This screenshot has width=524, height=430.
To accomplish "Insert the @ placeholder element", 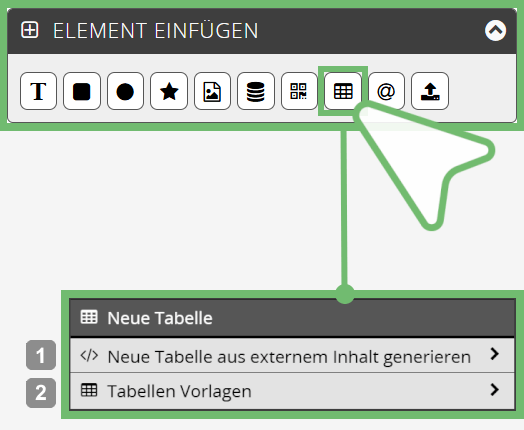I will [386, 91].
